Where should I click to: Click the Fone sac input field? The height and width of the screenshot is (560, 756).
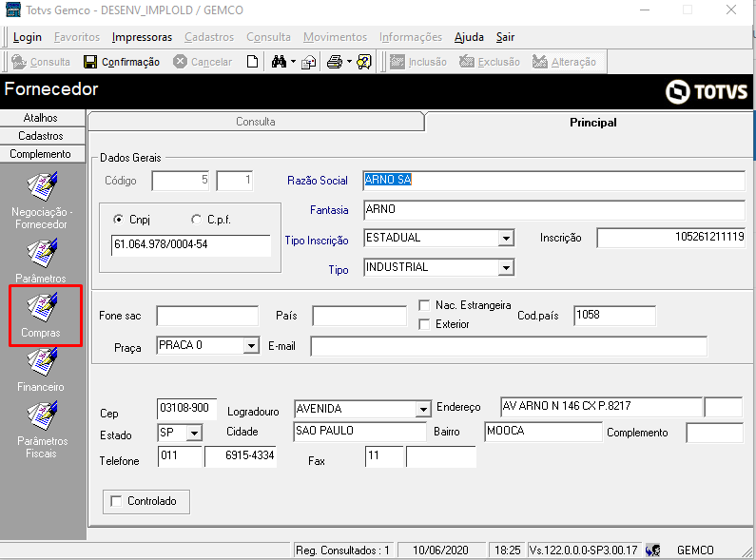coord(207,316)
